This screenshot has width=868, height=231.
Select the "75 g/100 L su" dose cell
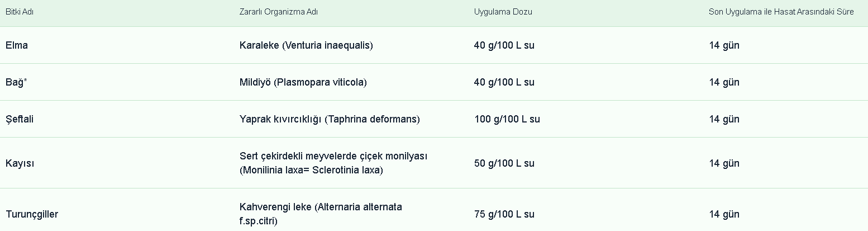(504, 214)
